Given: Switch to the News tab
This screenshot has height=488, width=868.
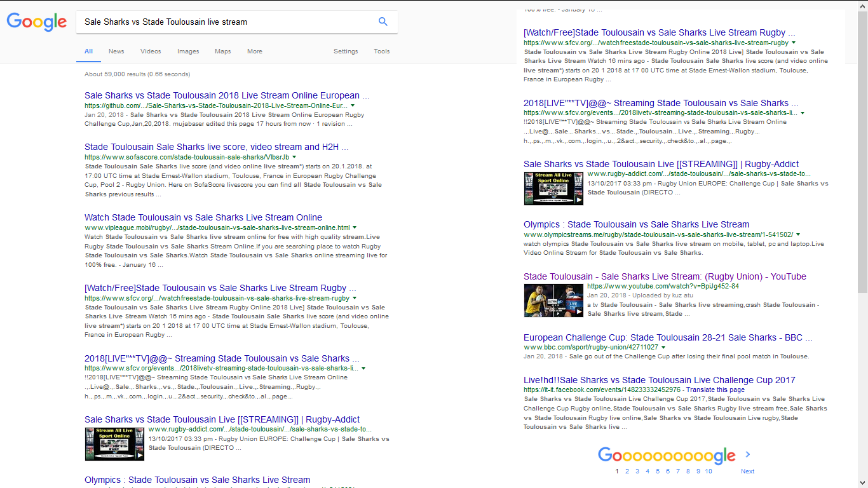Looking at the screenshot, I should pos(116,51).
